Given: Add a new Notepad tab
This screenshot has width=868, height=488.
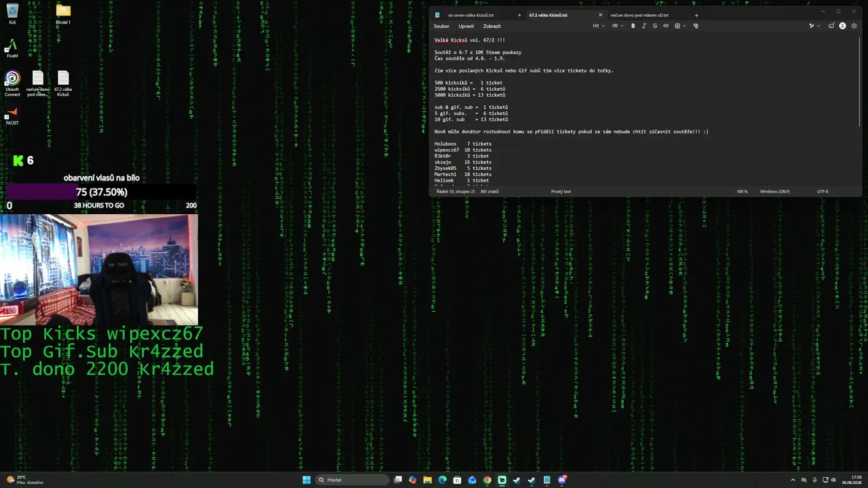Looking at the screenshot, I should click(696, 15).
